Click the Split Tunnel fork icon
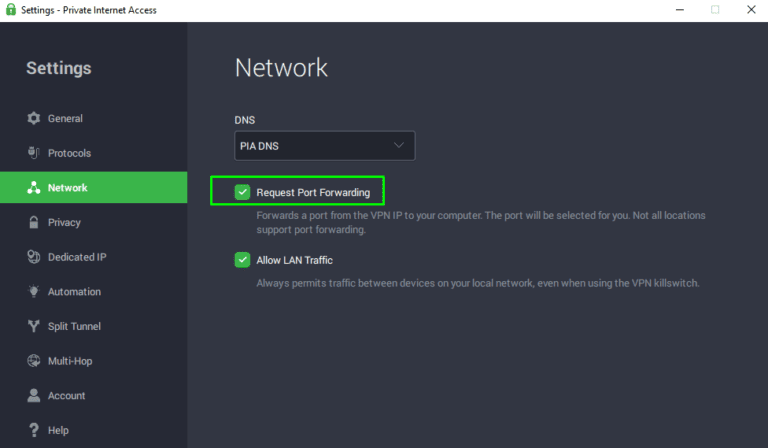Viewport: 768px width, 448px height. pos(33,327)
